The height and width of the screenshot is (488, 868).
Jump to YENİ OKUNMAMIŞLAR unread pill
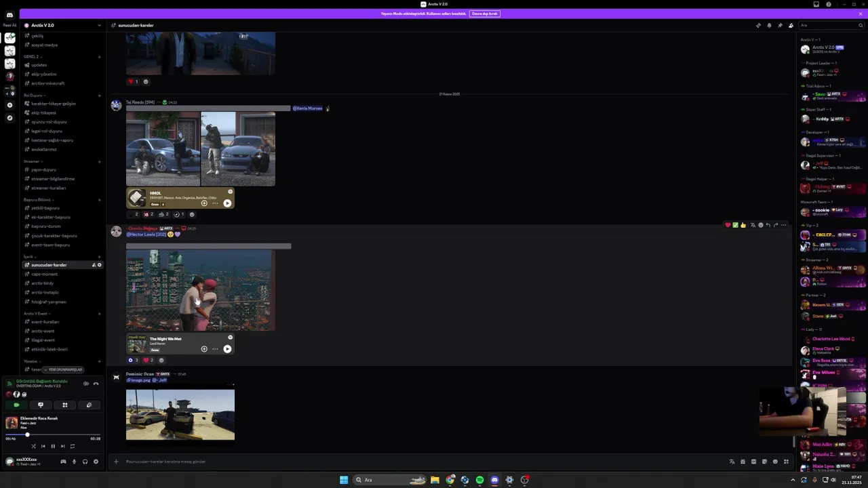(x=63, y=369)
